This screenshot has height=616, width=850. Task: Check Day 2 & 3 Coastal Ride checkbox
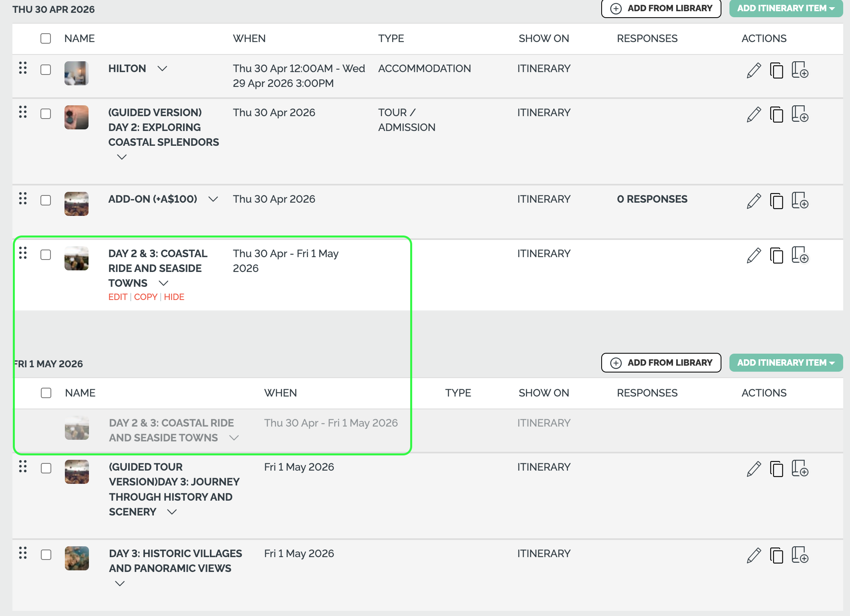[x=46, y=255]
